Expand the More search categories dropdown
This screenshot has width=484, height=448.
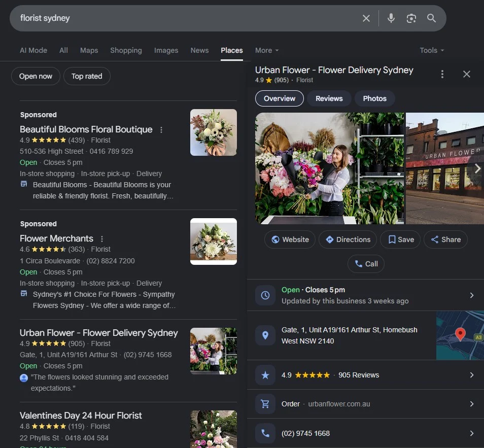(267, 50)
